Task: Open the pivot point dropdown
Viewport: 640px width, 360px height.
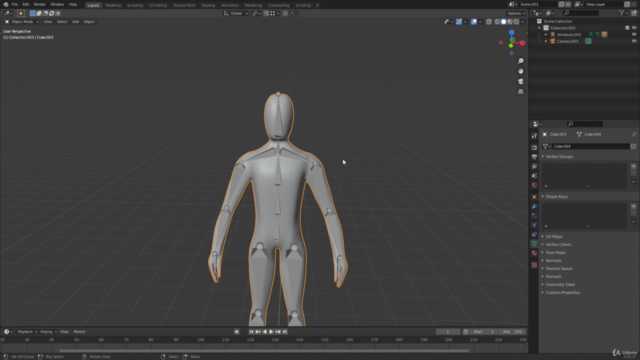Action: click(x=256, y=13)
